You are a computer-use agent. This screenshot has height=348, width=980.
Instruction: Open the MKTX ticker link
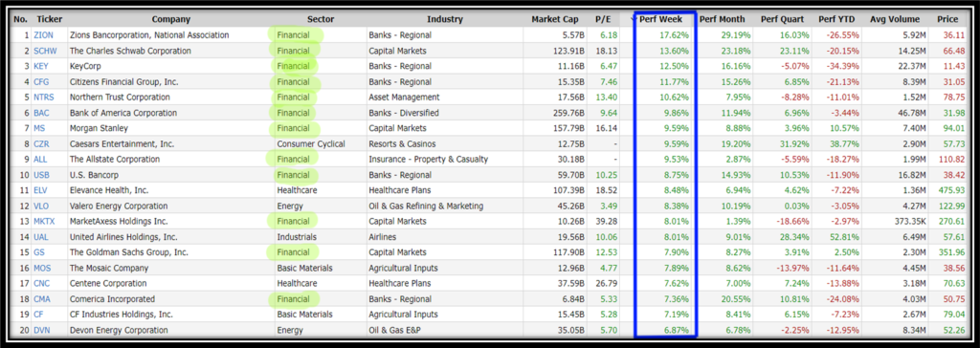click(45, 221)
